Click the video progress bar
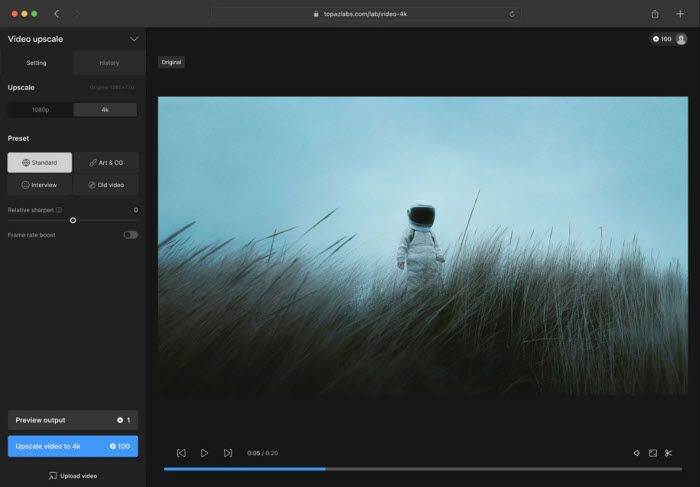This screenshot has width=700, height=487. (x=423, y=469)
